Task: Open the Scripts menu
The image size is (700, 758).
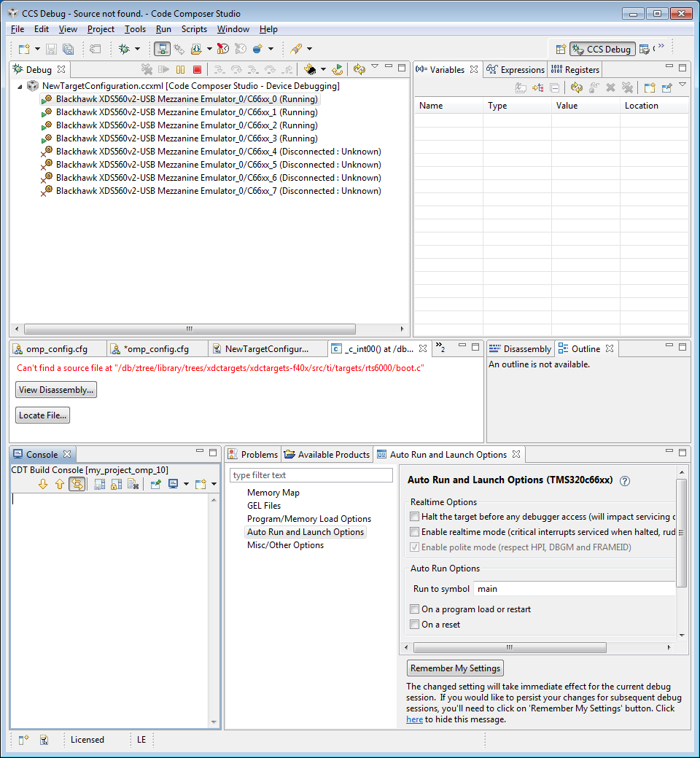Action: 194,29
